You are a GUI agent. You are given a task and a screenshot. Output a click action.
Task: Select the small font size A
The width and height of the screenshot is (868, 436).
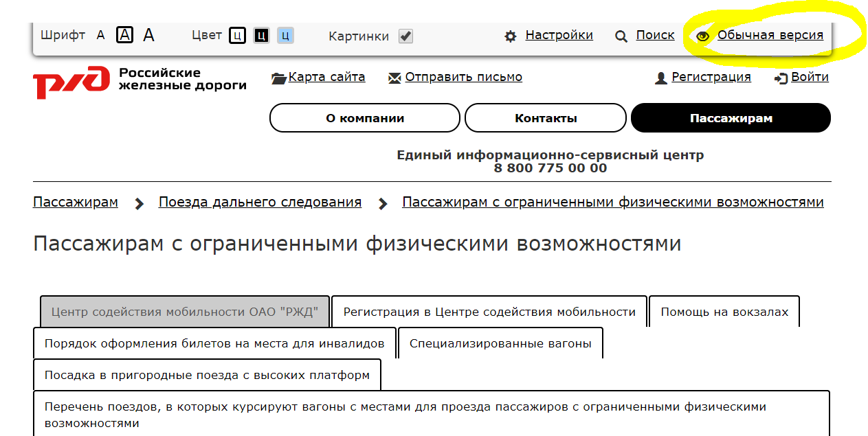click(x=101, y=35)
